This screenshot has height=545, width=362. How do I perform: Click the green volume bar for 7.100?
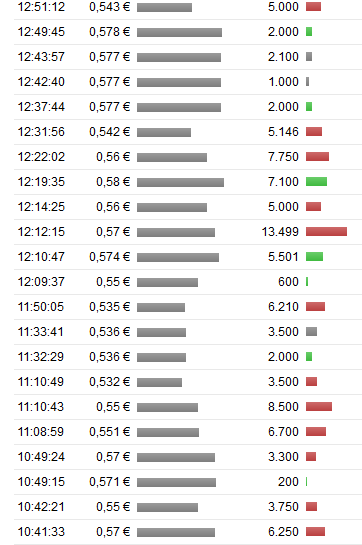click(x=316, y=181)
